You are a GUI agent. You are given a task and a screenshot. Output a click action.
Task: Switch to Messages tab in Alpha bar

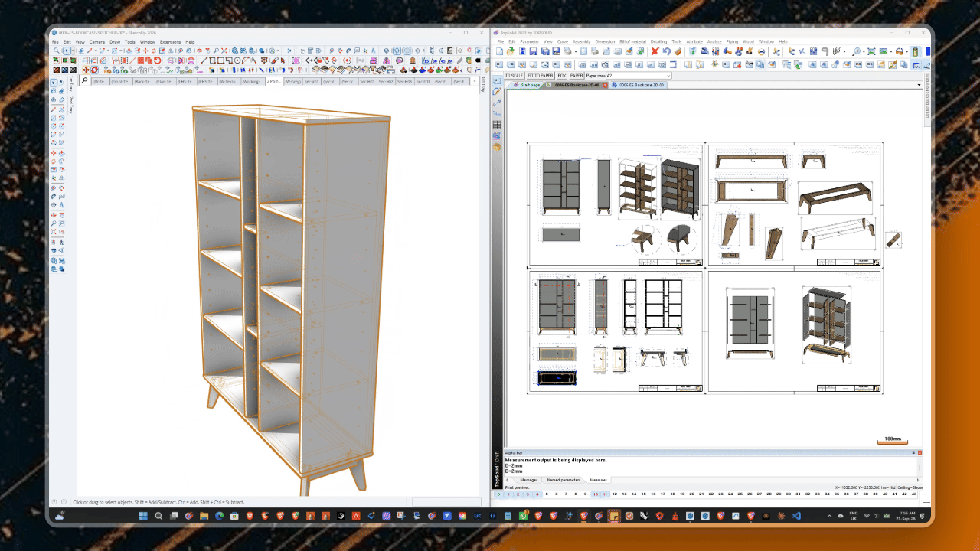tap(529, 480)
